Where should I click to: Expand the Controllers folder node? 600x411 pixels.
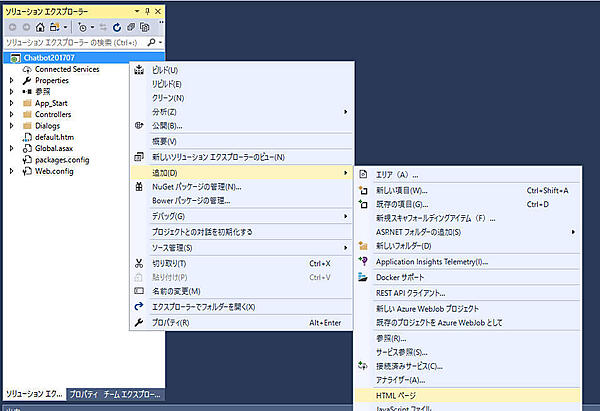pos(11,114)
